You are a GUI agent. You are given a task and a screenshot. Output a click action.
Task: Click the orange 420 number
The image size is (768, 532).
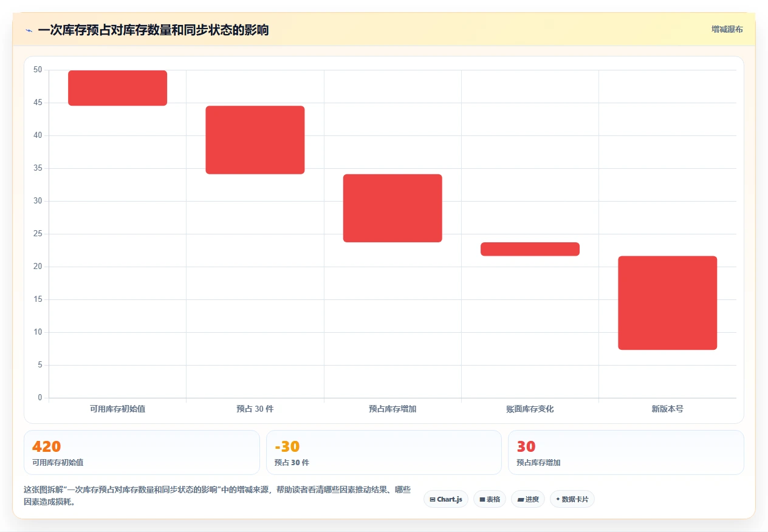[47, 447]
